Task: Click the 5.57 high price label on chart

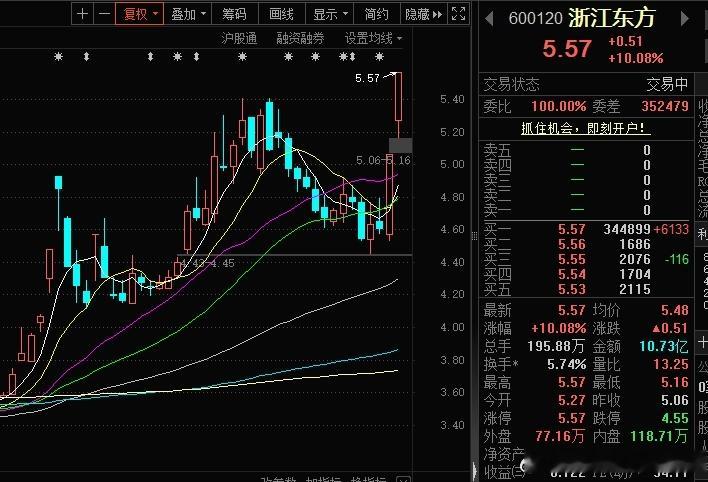Action: pyautogui.click(x=367, y=79)
